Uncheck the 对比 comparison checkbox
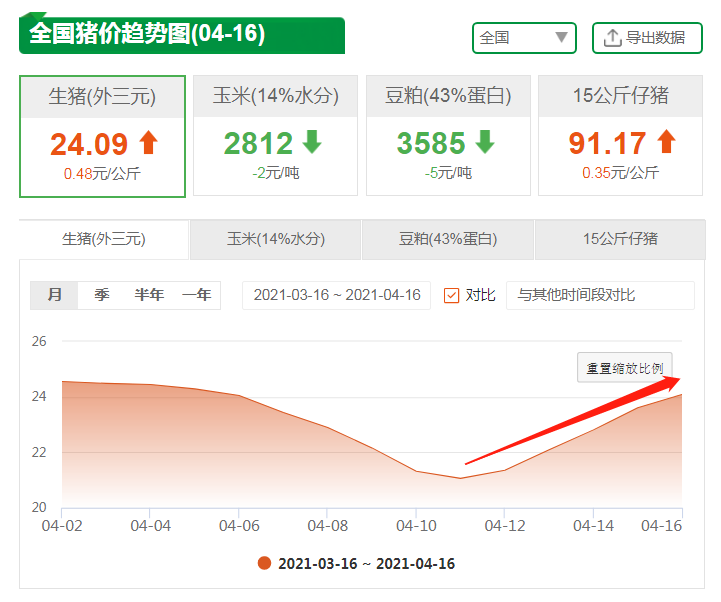The height and width of the screenshot is (602, 721). point(451,295)
